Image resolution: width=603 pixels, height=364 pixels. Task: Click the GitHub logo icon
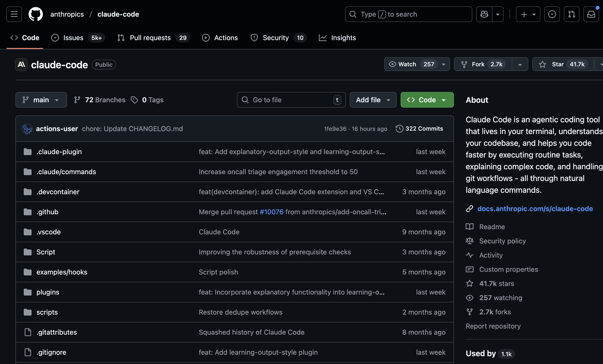[x=36, y=14]
